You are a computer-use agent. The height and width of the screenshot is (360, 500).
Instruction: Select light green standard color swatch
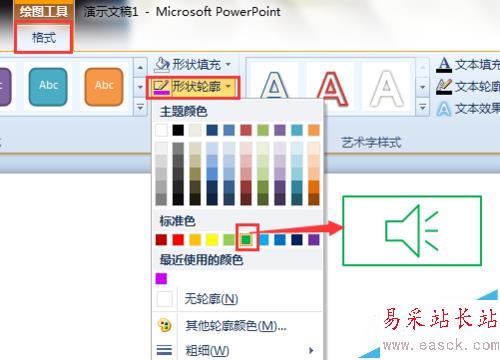229,240
